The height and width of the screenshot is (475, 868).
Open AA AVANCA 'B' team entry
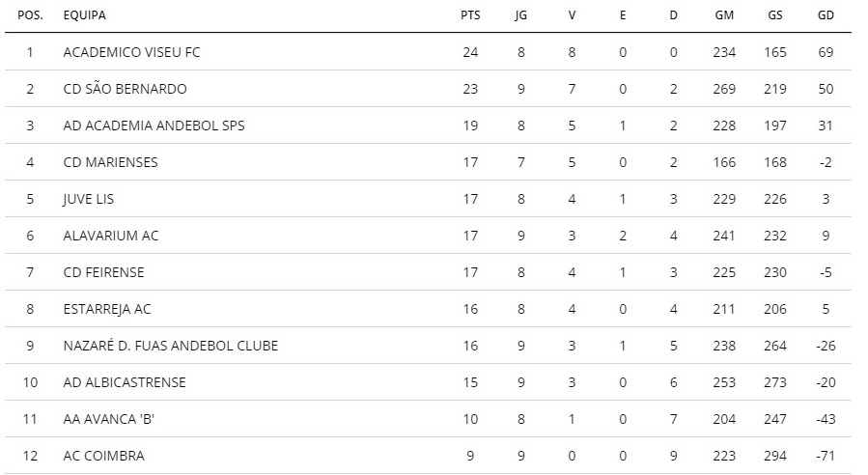(x=108, y=419)
